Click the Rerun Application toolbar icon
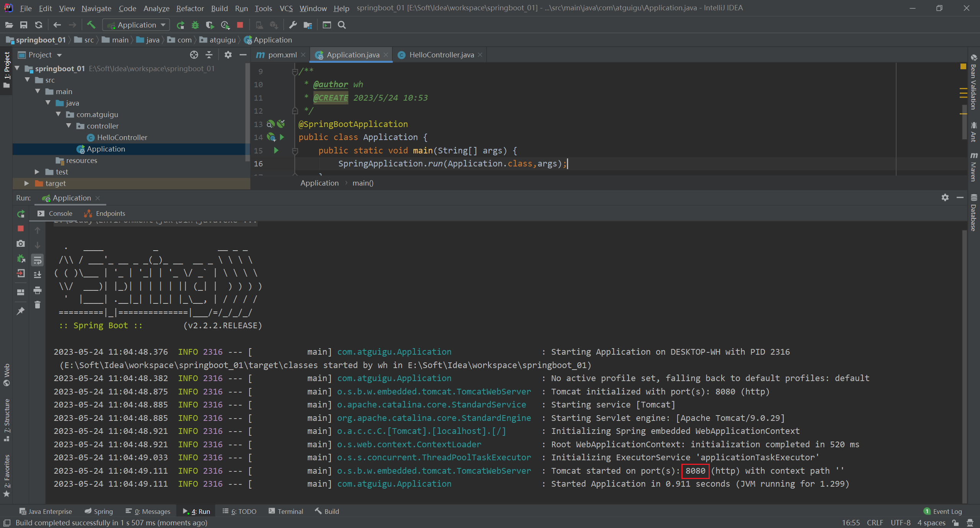This screenshot has height=528, width=980. [180, 25]
